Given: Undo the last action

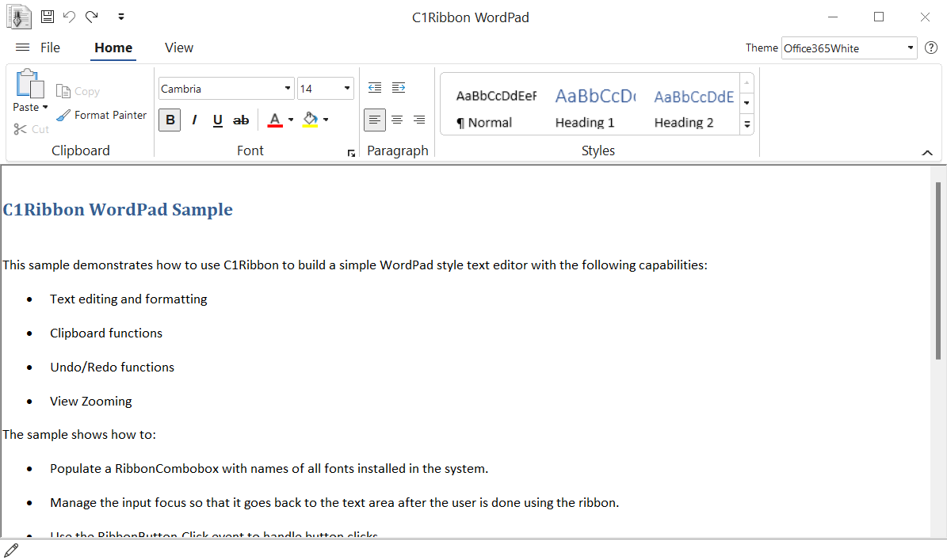Looking at the screenshot, I should click(70, 17).
